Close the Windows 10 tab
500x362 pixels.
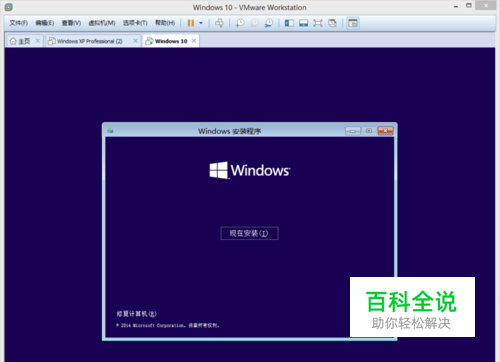click(194, 41)
